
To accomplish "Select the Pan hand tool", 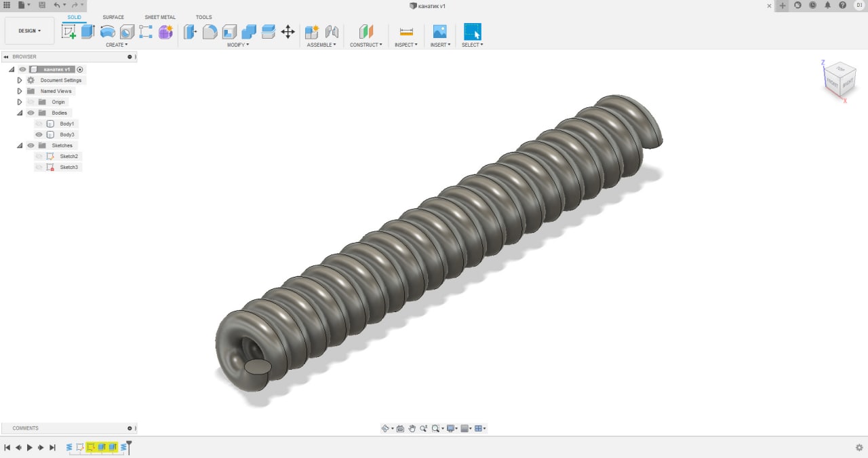I will [412, 428].
